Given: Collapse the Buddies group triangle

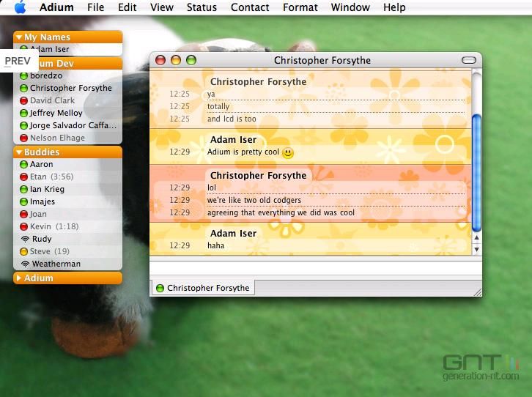Looking at the screenshot, I should (19, 152).
